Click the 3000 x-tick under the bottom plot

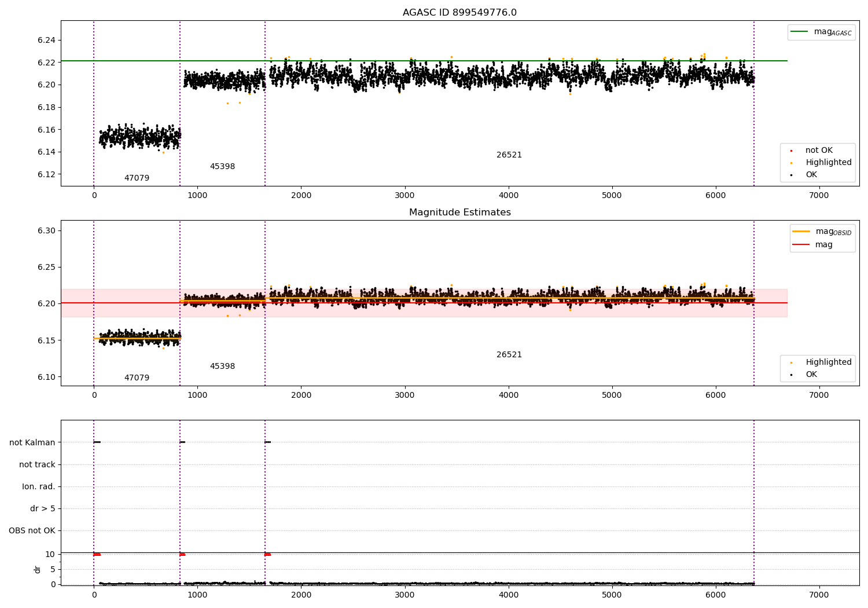click(x=404, y=595)
